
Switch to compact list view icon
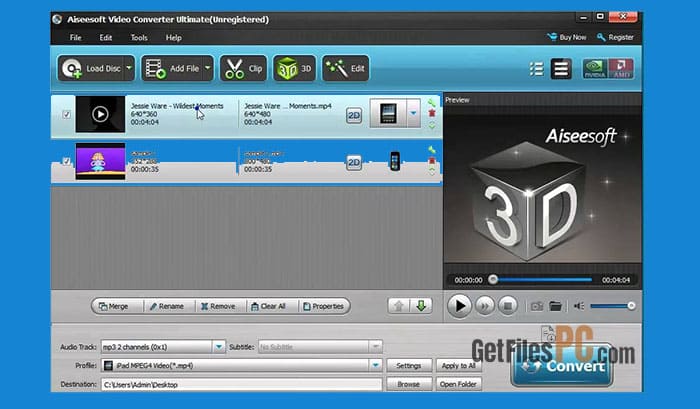[536, 69]
